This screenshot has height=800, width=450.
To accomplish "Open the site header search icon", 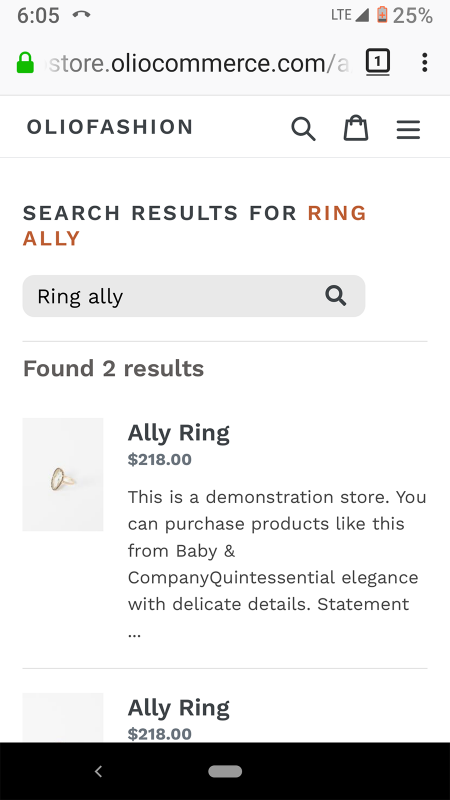I will (303, 128).
